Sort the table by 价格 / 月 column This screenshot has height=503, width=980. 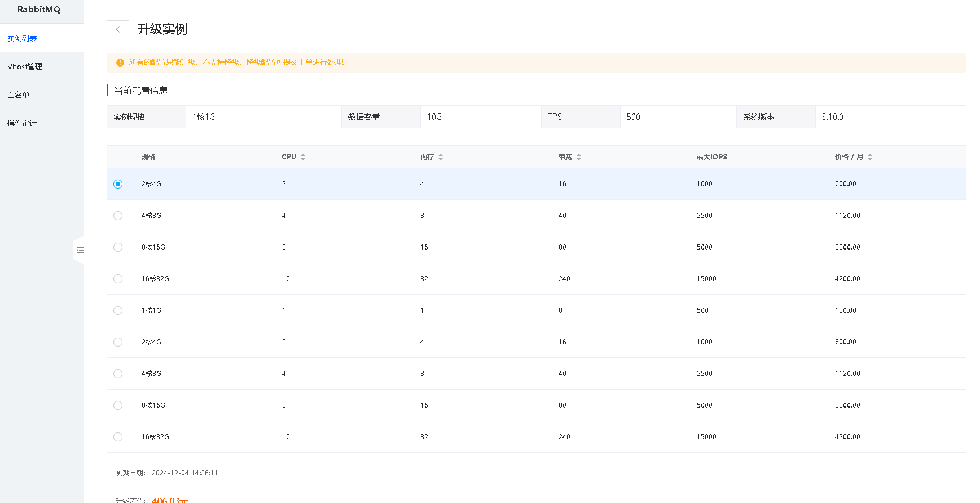coord(869,157)
